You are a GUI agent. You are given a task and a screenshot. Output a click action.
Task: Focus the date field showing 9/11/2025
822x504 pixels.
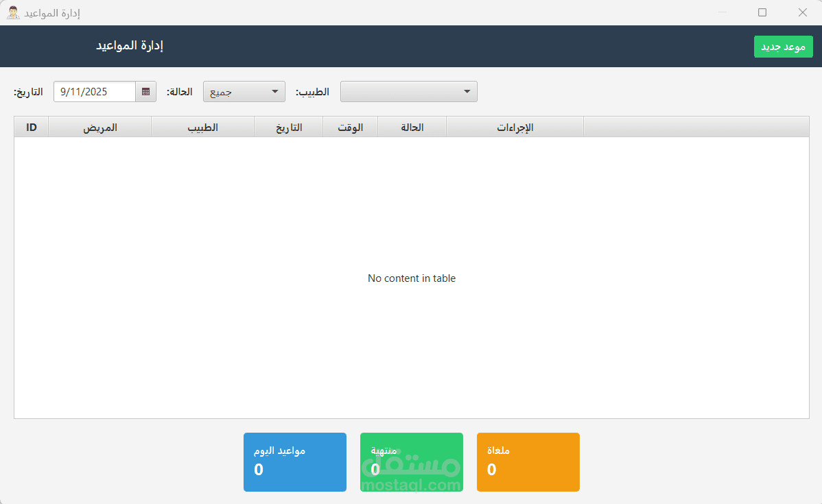(x=95, y=92)
